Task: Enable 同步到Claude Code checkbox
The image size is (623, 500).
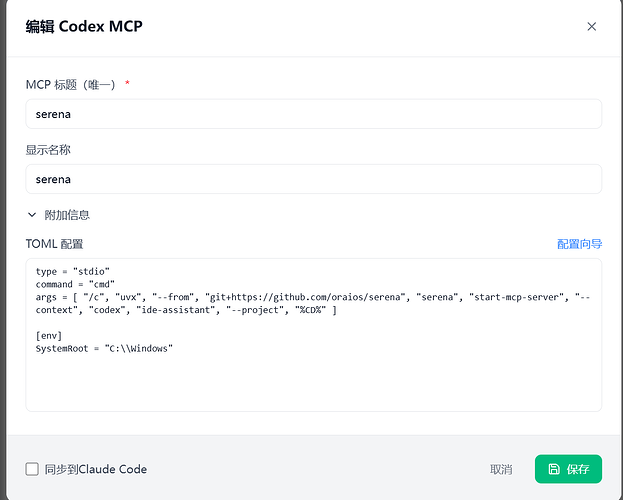Action: tap(32, 469)
